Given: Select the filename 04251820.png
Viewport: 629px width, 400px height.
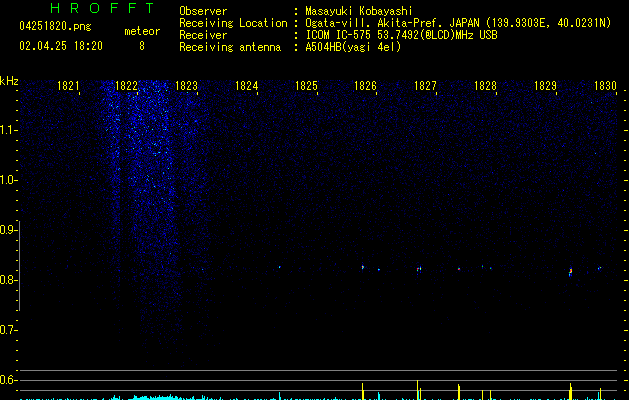Looking at the screenshot, I should tap(55, 27).
